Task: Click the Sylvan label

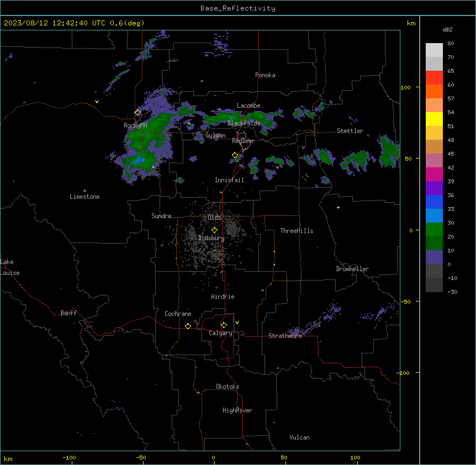Action: point(215,135)
